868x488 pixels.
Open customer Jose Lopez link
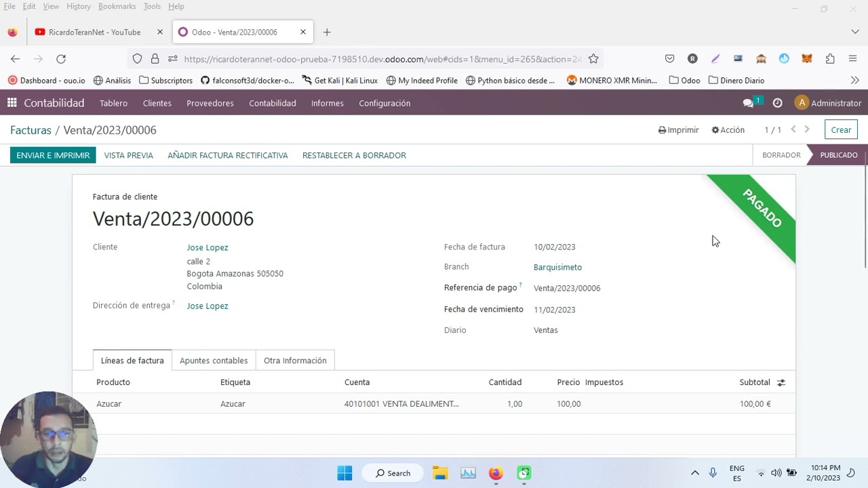208,247
